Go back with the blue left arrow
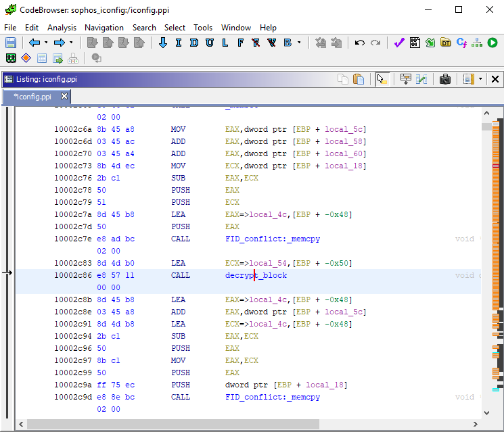The height and width of the screenshot is (432, 504). [x=35, y=43]
